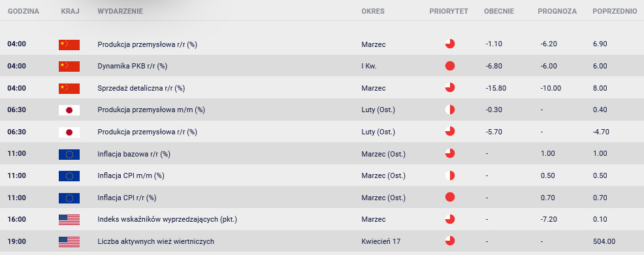
Task: Click EU flag beside Inflacja bazowa r/r
Action: click(69, 154)
